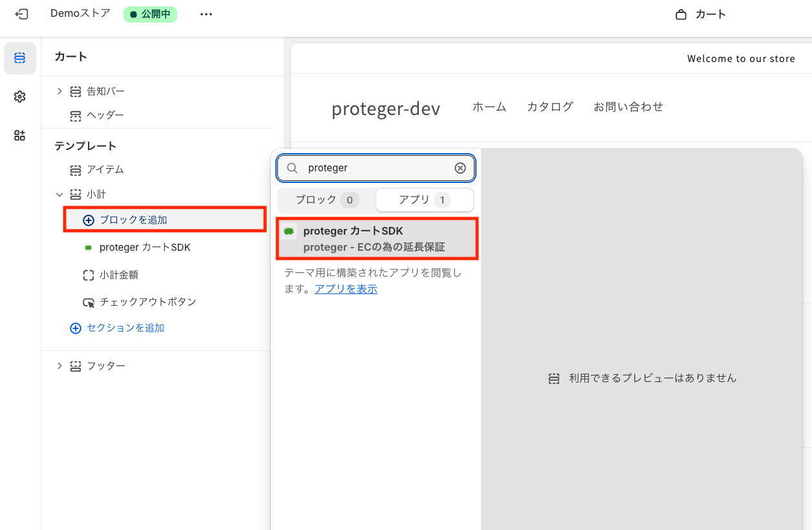Viewport: 812px width, 530px height.
Task: Click the Welcome to our store announcement
Action: [x=741, y=59]
